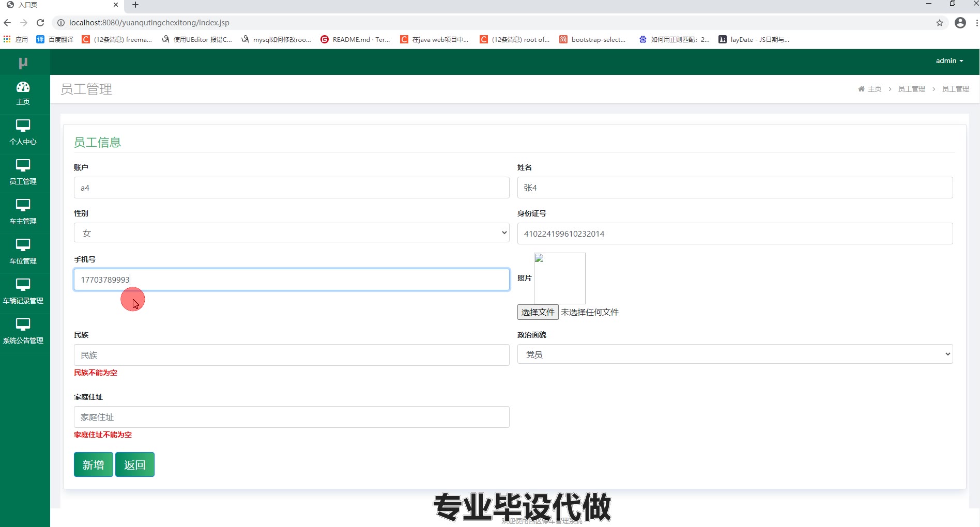Open the 应用 apps bookmark
Viewport: 980px width, 527px height.
(x=16, y=39)
